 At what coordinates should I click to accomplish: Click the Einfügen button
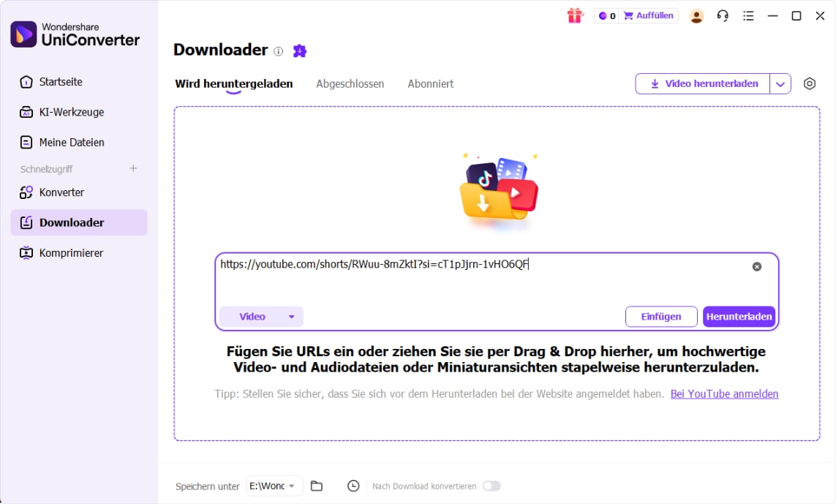click(660, 316)
